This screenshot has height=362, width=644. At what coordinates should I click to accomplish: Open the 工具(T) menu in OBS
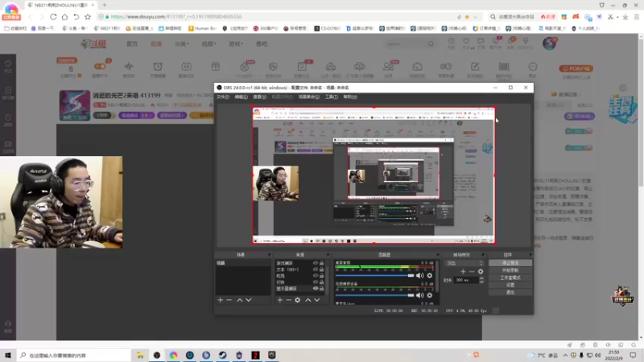tap(332, 97)
